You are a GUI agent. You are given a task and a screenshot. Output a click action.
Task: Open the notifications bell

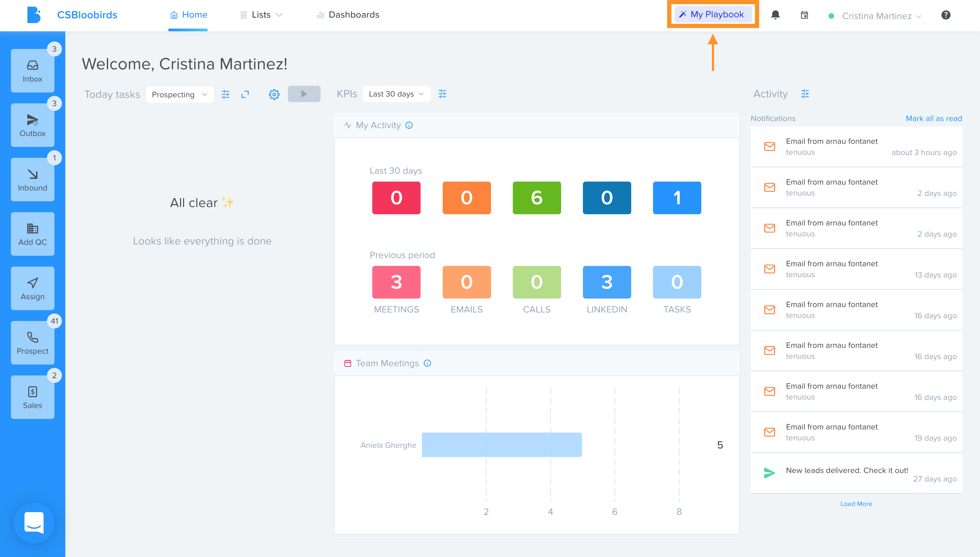[x=775, y=15]
